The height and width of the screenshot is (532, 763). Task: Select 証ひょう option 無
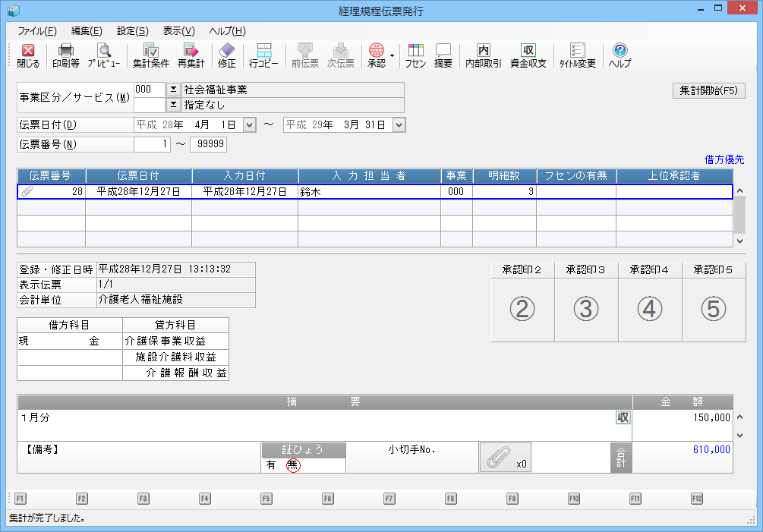293,466
